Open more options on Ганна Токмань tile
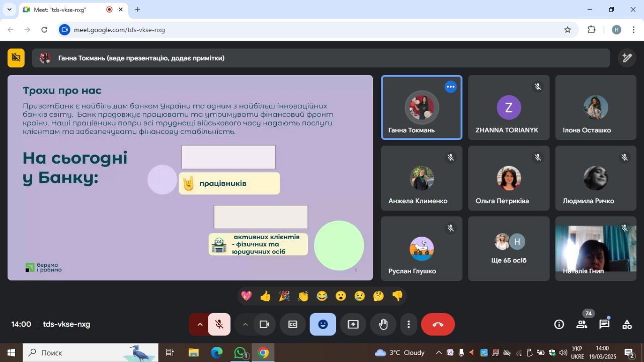Viewport: 644px width, 362px height. (450, 87)
